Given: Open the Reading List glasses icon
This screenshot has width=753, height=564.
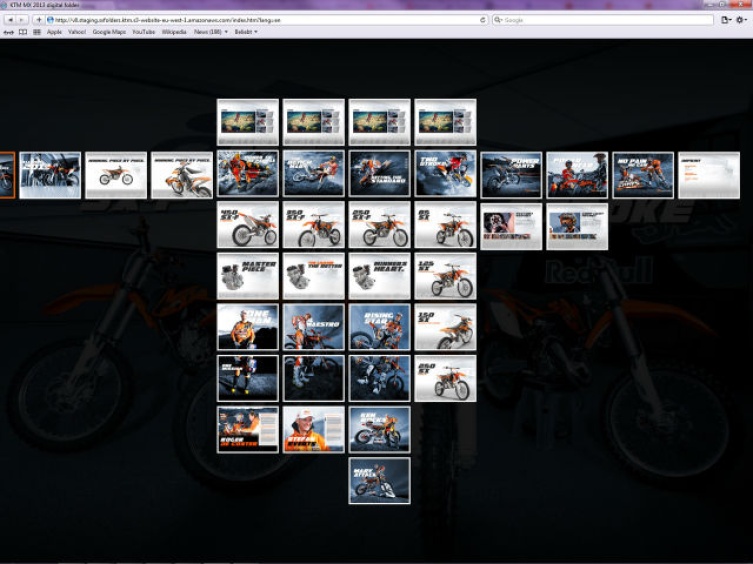Looking at the screenshot, I should point(9,32).
